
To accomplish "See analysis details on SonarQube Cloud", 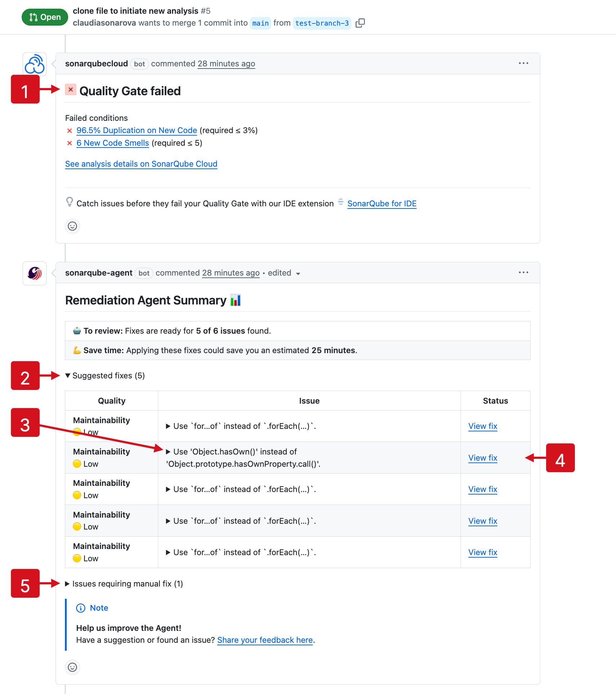I will point(141,164).
